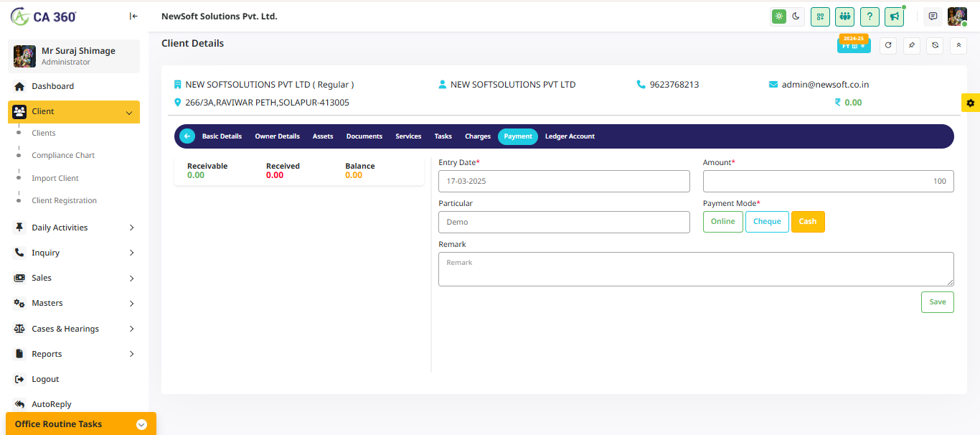
Task: Open the quick apps grid icon
Action: [820, 17]
